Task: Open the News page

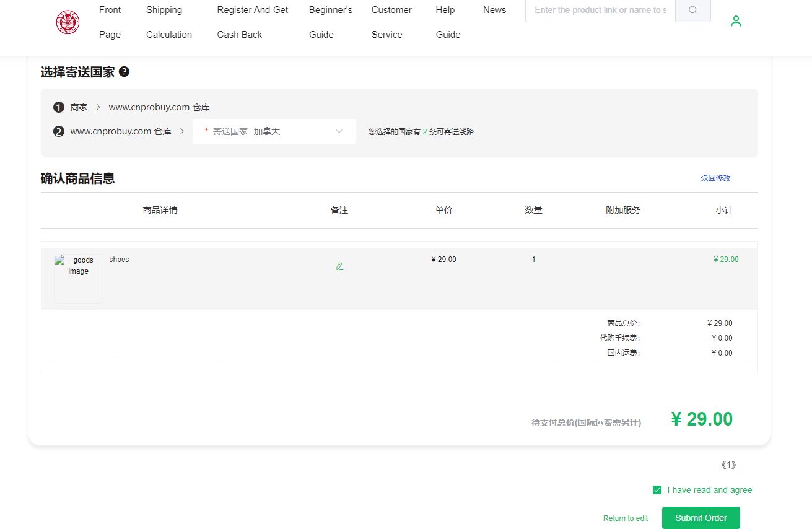Action: pyautogui.click(x=494, y=10)
